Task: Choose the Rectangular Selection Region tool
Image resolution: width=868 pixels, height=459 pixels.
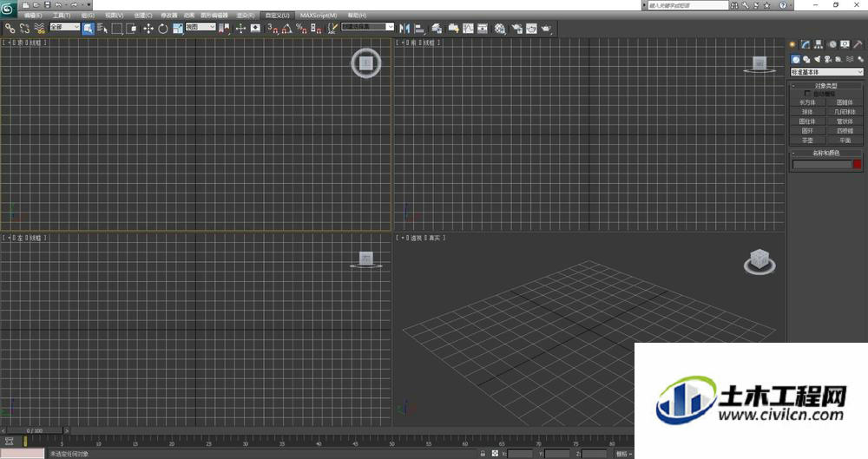Action: [117, 29]
